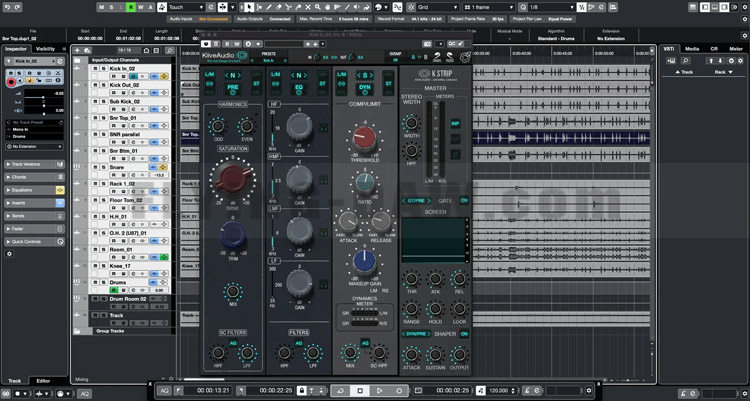Select the Erase tool in toolbar
Screen dimensions: 750x401
pyautogui.click(x=279, y=7)
